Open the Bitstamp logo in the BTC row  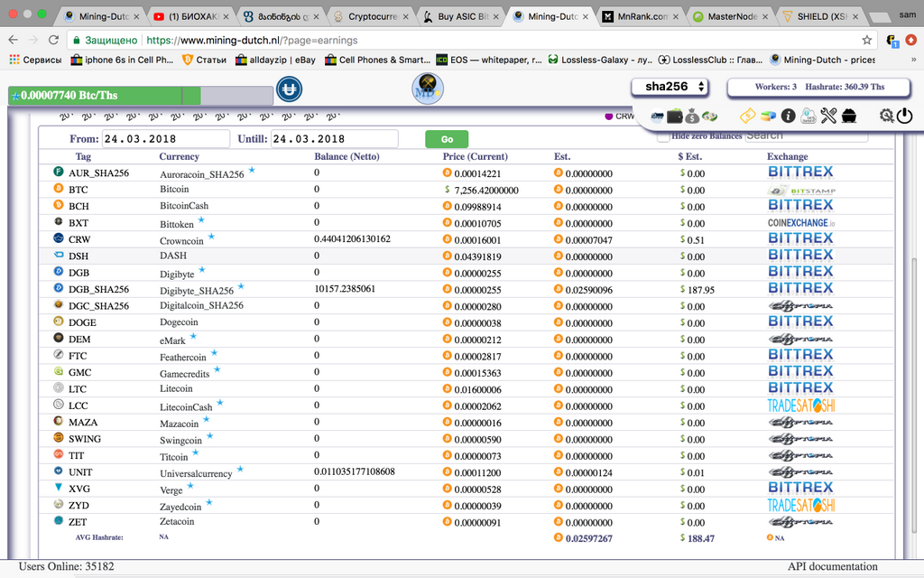(801, 191)
